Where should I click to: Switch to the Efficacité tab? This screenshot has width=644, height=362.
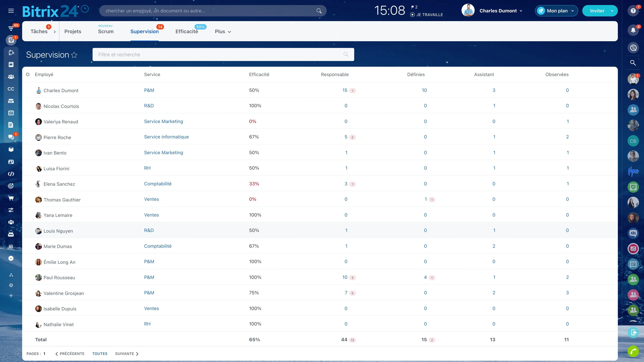click(187, 32)
